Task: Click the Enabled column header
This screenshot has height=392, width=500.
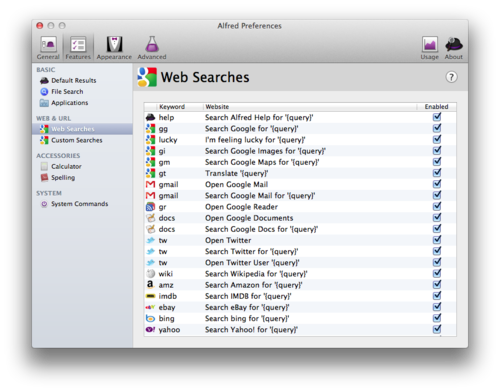Action: pos(436,107)
